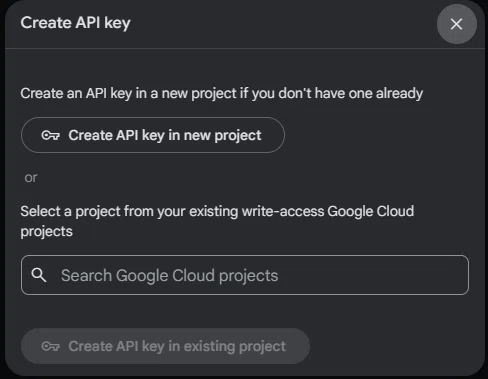This screenshot has height=379, width=488.
Task: Click Create API key in existing project button
Action: pos(165,346)
